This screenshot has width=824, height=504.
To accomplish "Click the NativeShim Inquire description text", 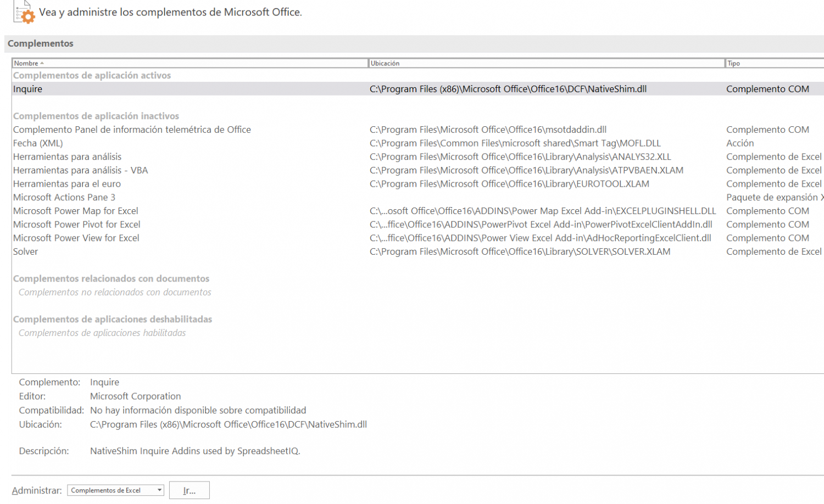I will (x=195, y=451).
